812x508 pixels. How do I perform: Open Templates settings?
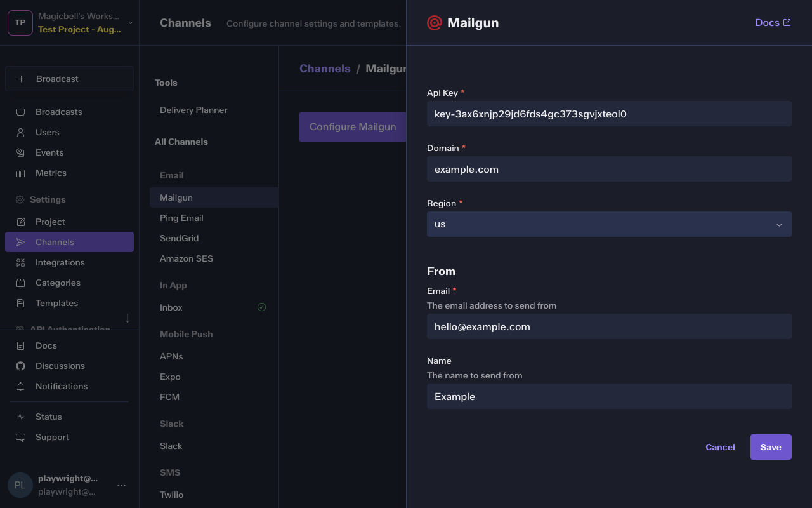[x=69, y=303]
